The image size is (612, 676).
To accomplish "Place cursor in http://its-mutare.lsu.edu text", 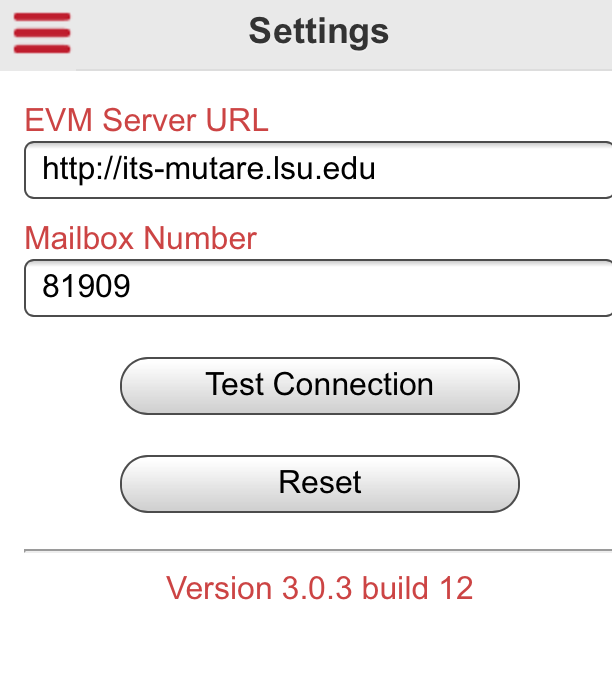I will [208, 170].
